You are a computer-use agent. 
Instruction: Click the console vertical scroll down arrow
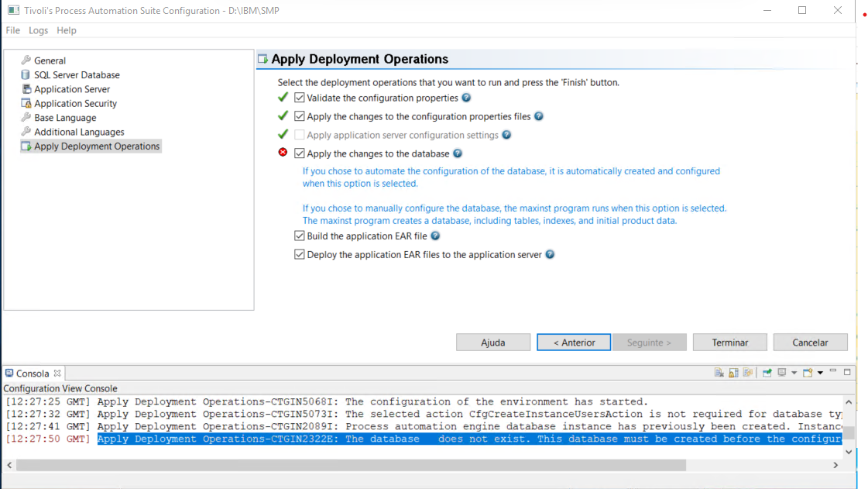coord(849,452)
